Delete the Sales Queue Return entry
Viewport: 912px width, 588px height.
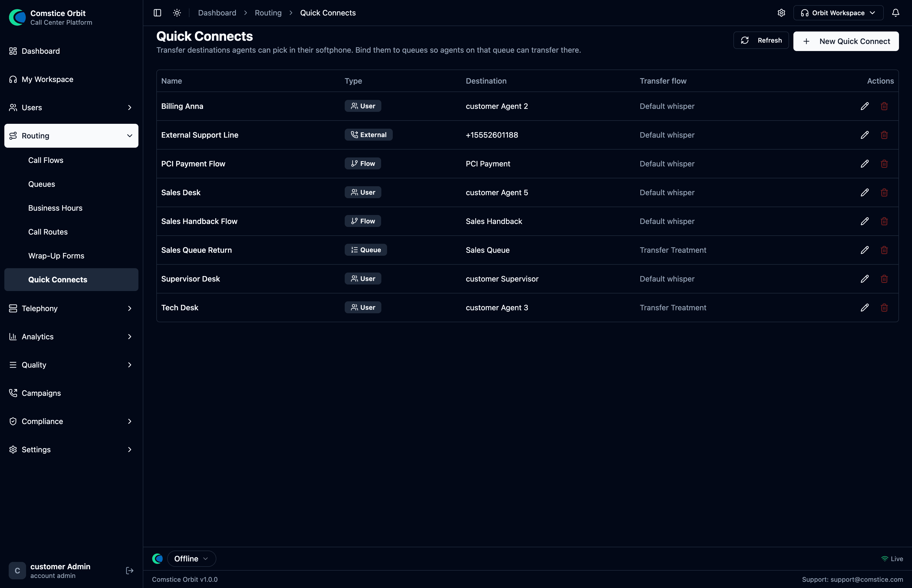tap(884, 250)
